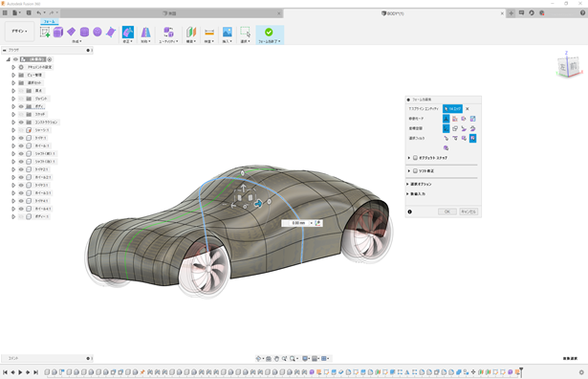588x379 pixels.
Task: Click OK in Edit Form dialog
Action: point(447,212)
